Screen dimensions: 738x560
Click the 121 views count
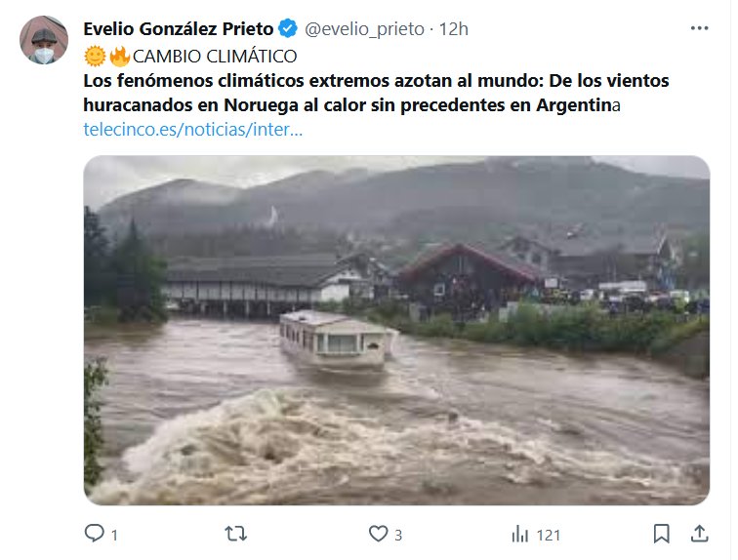(549, 535)
